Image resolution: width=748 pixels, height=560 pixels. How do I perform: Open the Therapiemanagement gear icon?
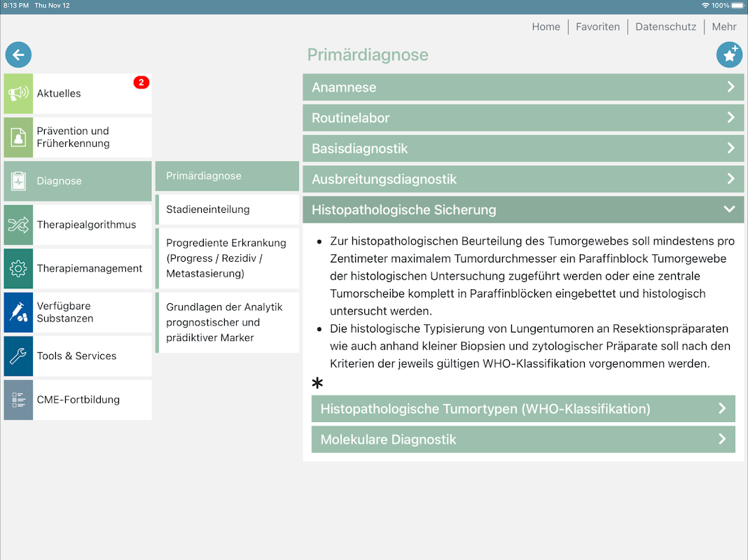click(x=19, y=268)
